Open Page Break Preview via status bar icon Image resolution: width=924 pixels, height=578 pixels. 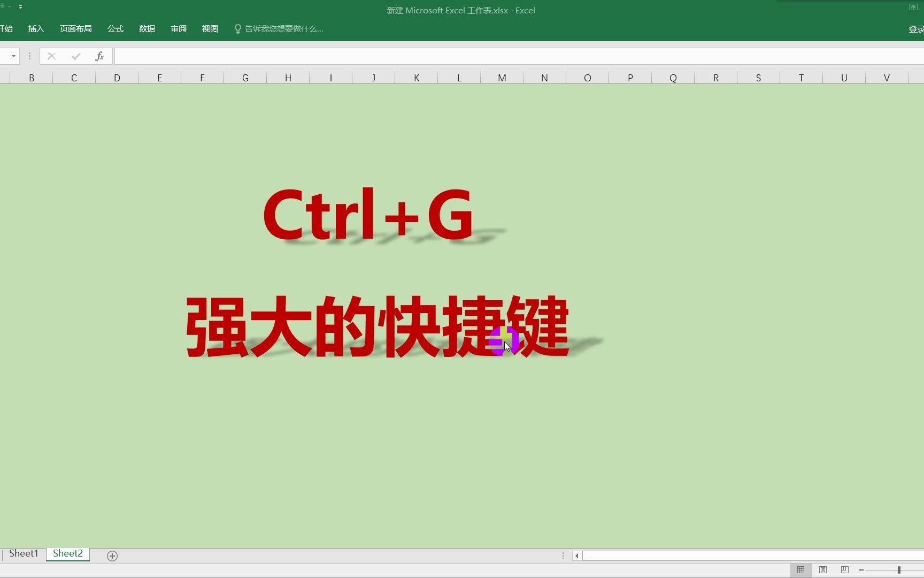click(844, 570)
